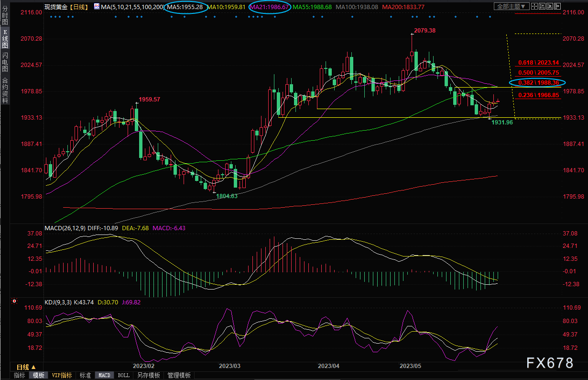Open the VIP指标 tab

click(62, 376)
